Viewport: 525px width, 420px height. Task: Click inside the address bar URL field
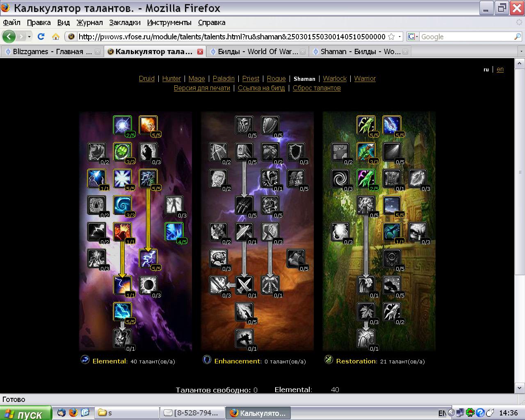[232, 37]
